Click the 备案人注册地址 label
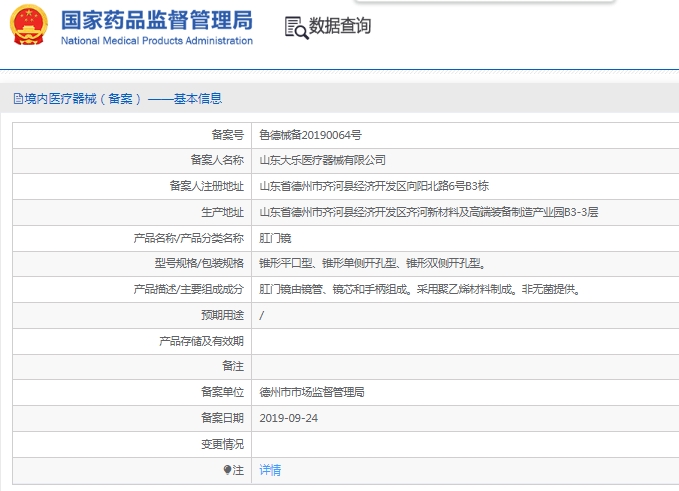The height and width of the screenshot is (491, 679). point(207,186)
